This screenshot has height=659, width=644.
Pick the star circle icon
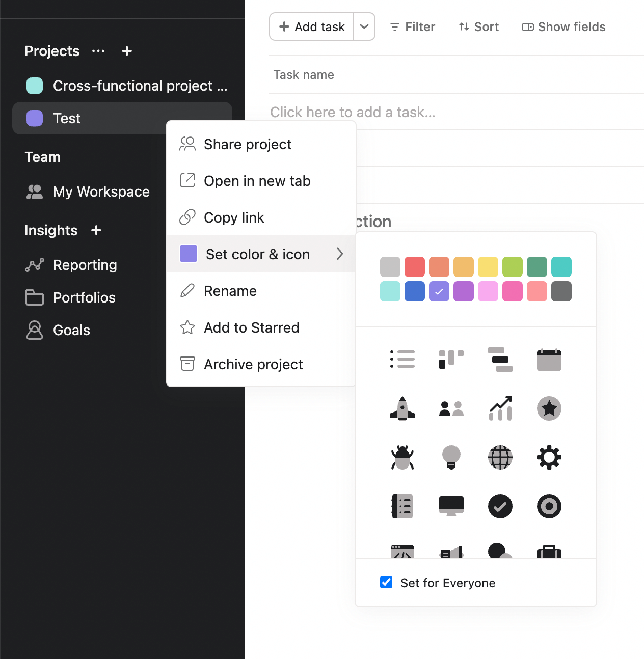coord(549,408)
